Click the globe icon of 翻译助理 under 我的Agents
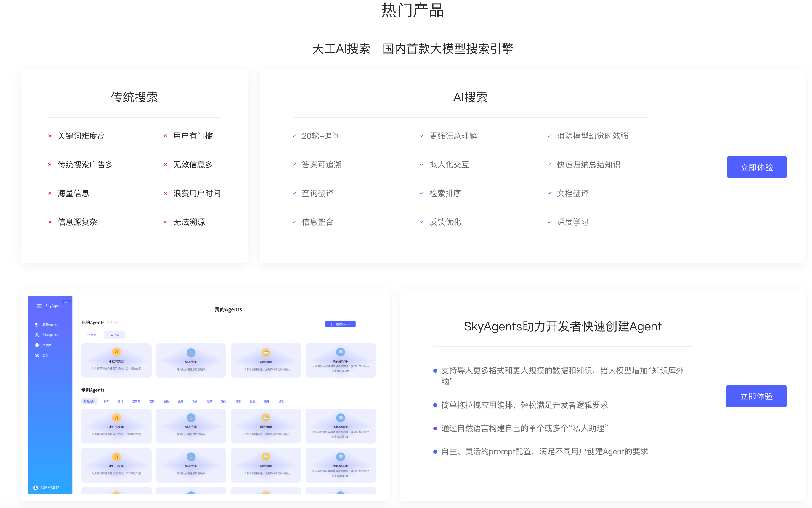Screen dimensions: 812x508 [266, 353]
